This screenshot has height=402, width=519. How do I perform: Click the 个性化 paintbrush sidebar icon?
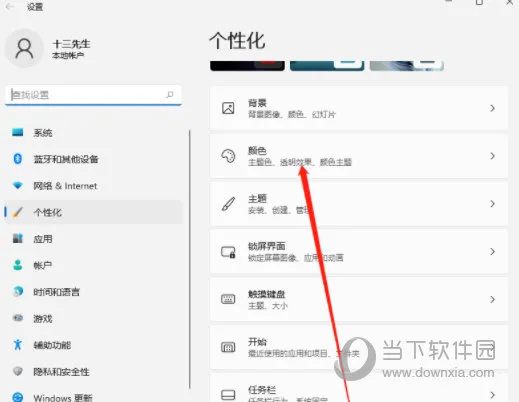click(x=18, y=212)
